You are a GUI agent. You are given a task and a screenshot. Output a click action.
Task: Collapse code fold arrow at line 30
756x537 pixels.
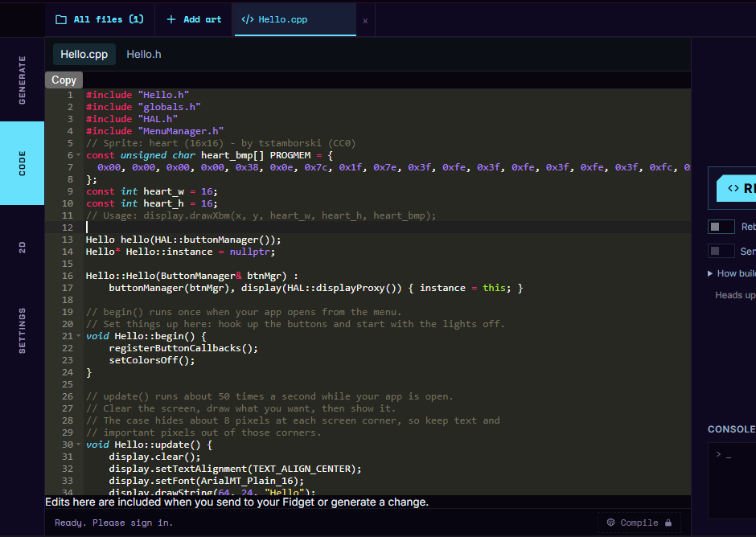tap(78, 445)
